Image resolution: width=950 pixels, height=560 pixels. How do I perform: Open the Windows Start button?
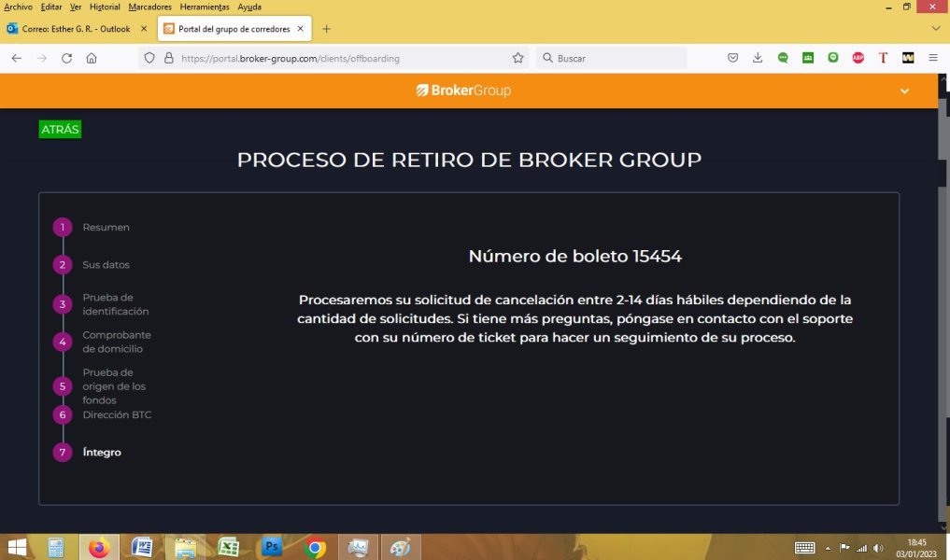coord(17,548)
